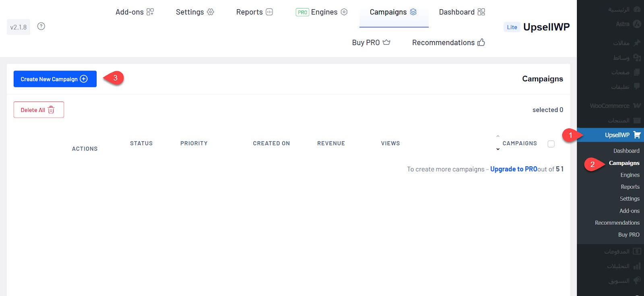Open Add-ons from the sidebar submenu
The width and height of the screenshot is (644, 296).
629,211
